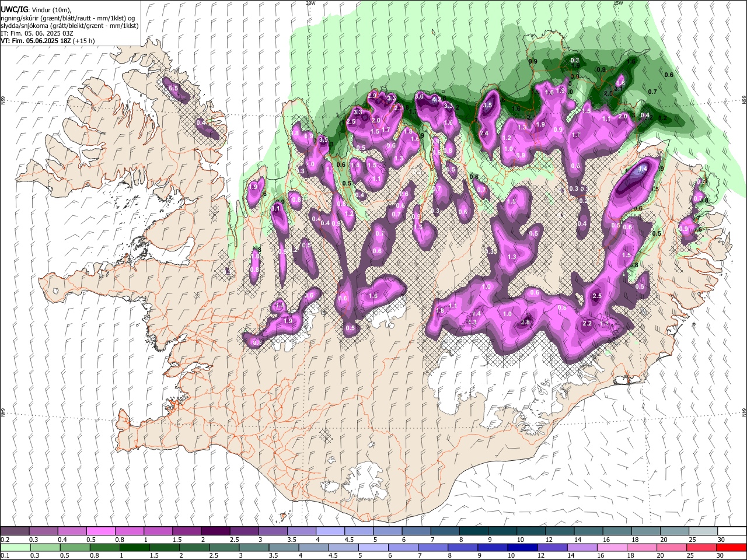This screenshot has width=747, height=560.
Task: Click the medium green 0.5 rain legend swatch
Action: (75, 548)
